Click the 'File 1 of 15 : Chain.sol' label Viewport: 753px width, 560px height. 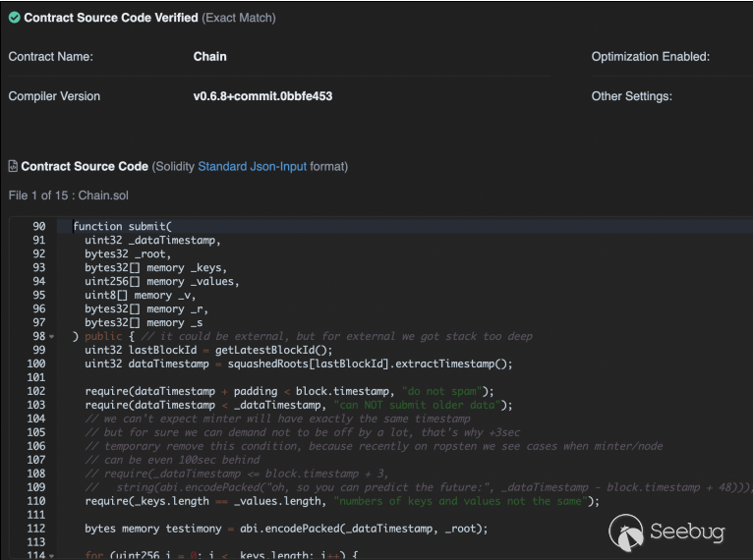coord(68,196)
